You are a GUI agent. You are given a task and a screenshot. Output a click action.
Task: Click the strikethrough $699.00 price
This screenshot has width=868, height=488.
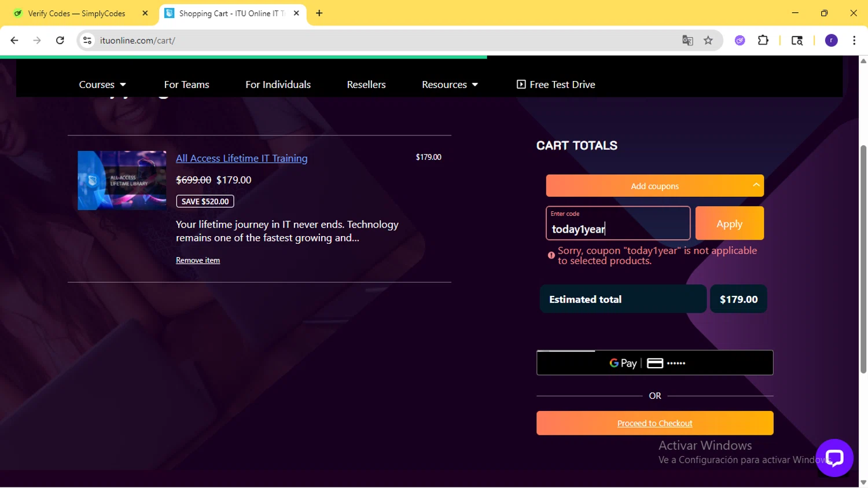[193, 180]
